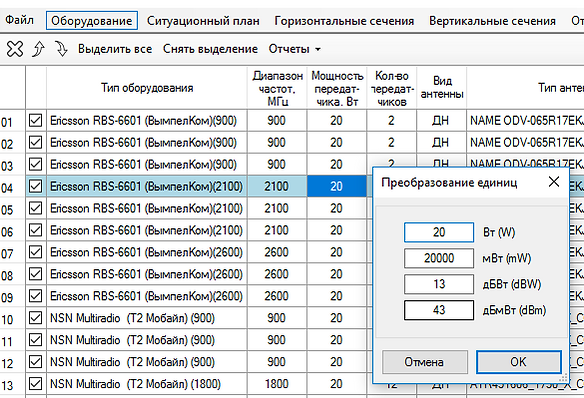Select the power cell 20 in row 04
This screenshot has height=398, width=584.
[x=337, y=186]
